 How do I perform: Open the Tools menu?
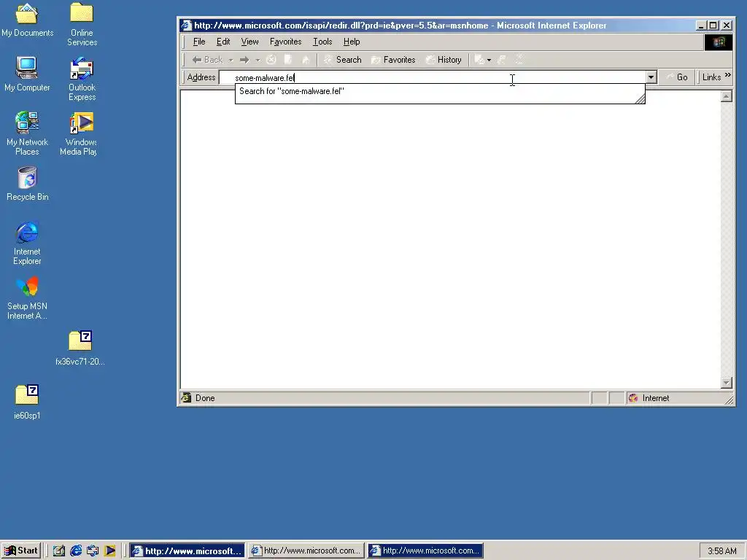(x=322, y=42)
